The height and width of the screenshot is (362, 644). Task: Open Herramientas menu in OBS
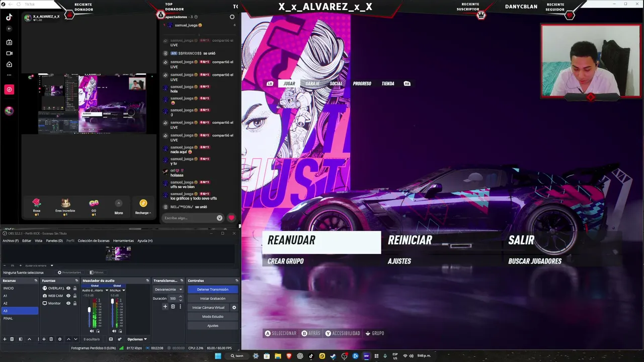[123, 241]
